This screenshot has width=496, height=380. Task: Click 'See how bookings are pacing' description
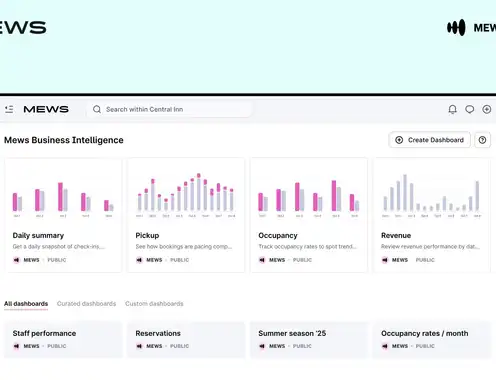point(184,247)
